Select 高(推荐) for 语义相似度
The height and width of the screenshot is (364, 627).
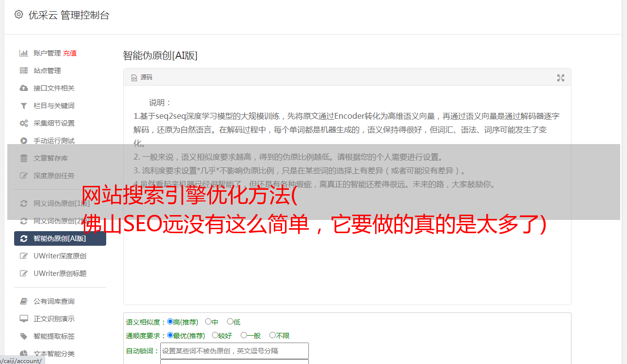(170, 322)
